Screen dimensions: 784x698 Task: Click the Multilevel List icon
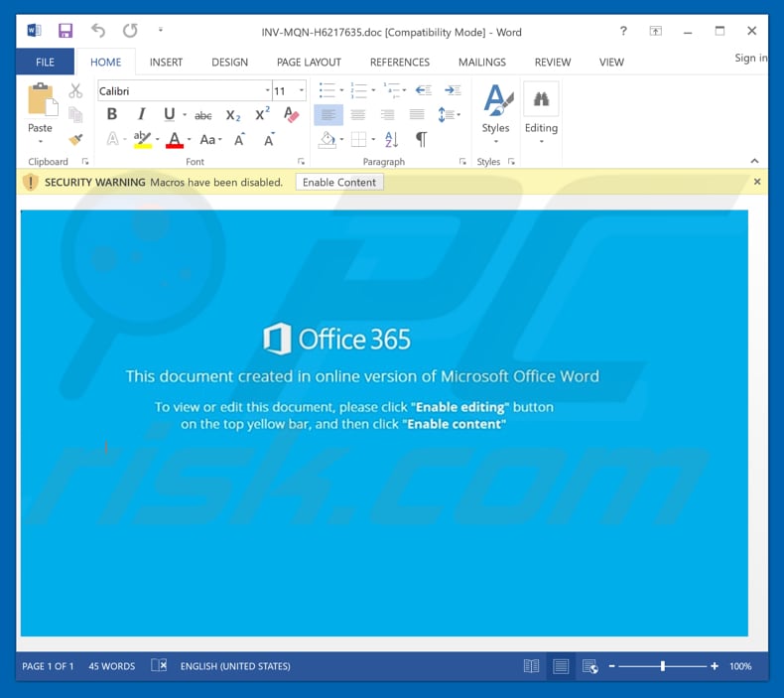391,90
